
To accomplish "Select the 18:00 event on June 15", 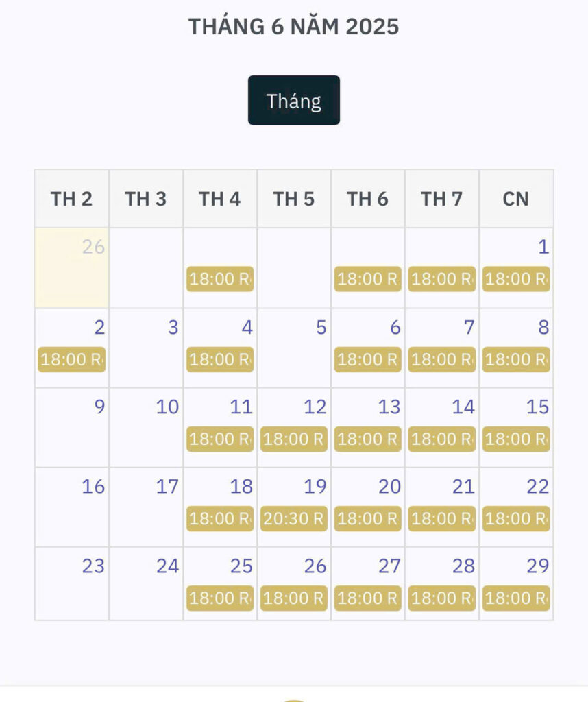I will [516, 439].
